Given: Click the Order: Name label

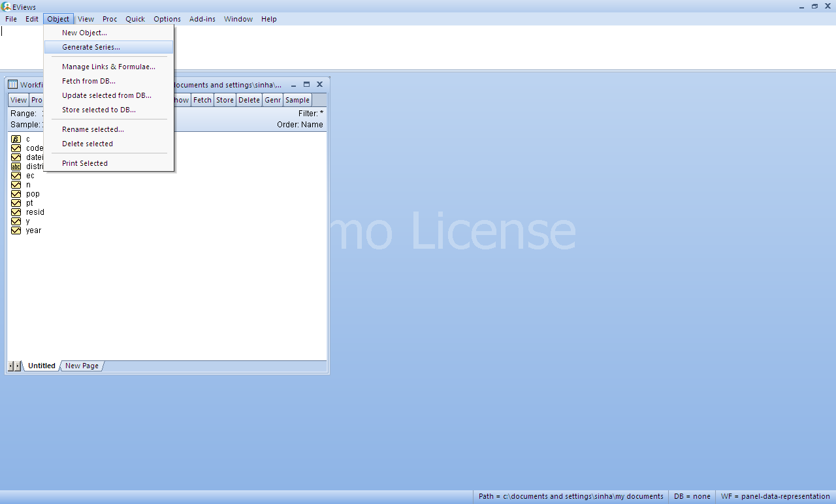Looking at the screenshot, I should [300, 125].
